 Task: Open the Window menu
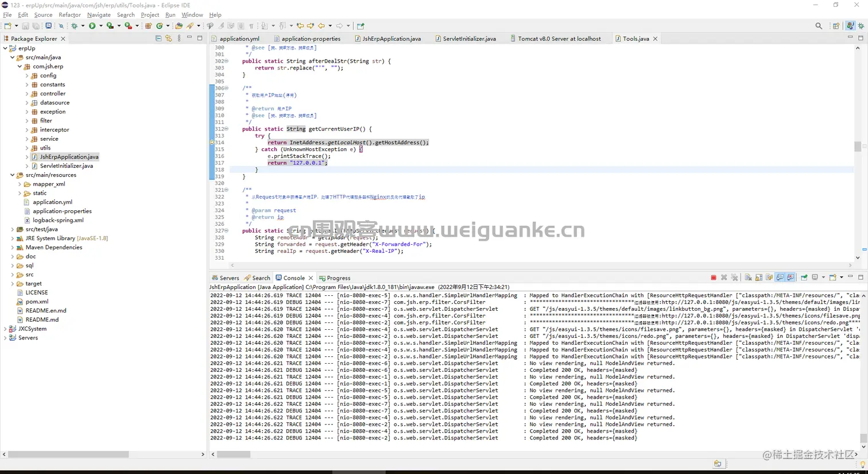(x=192, y=14)
